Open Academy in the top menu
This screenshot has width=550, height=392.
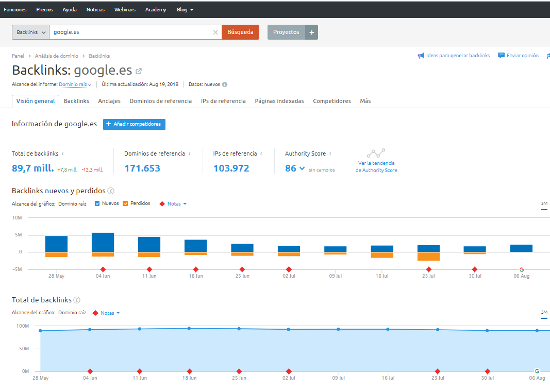pyautogui.click(x=156, y=10)
